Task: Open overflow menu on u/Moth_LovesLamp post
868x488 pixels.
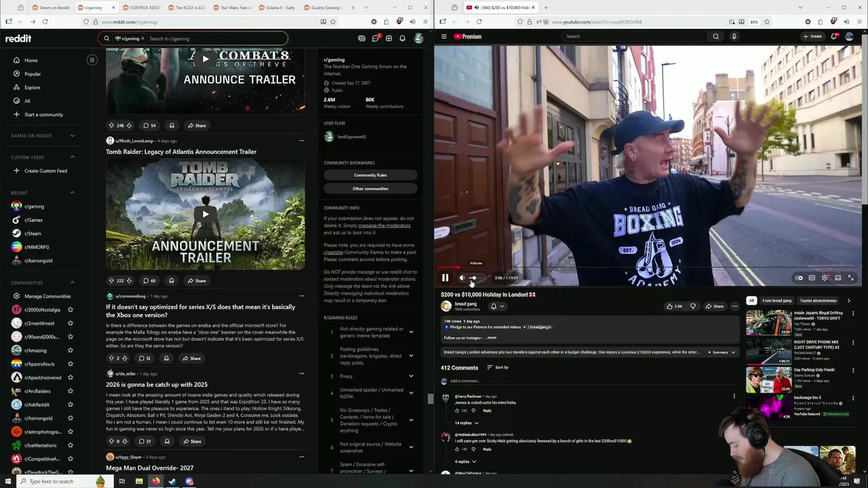Action: coord(302,141)
